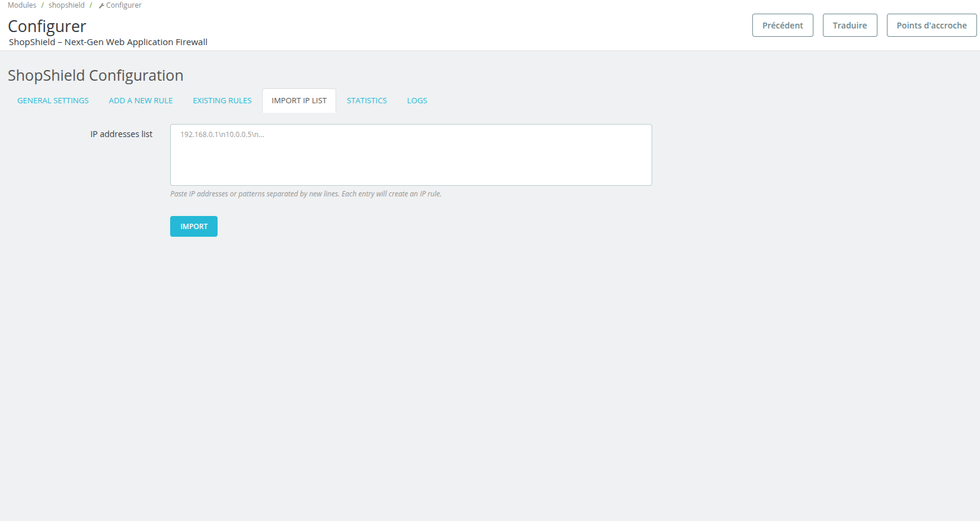Switch to the Add a New Rule tab
This screenshot has height=521, width=980.
coord(141,101)
